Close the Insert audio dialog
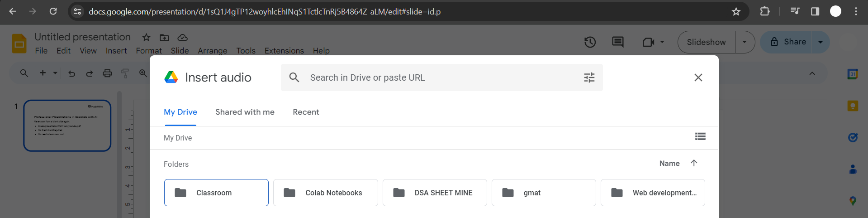This screenshot has width=868, height=218. [698, 78]
